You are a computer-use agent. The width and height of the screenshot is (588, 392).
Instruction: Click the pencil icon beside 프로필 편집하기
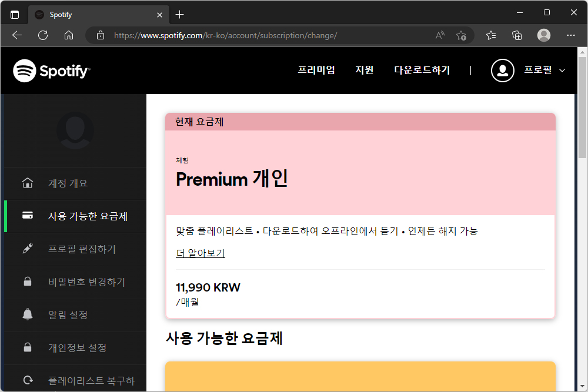tap(28, 249)
